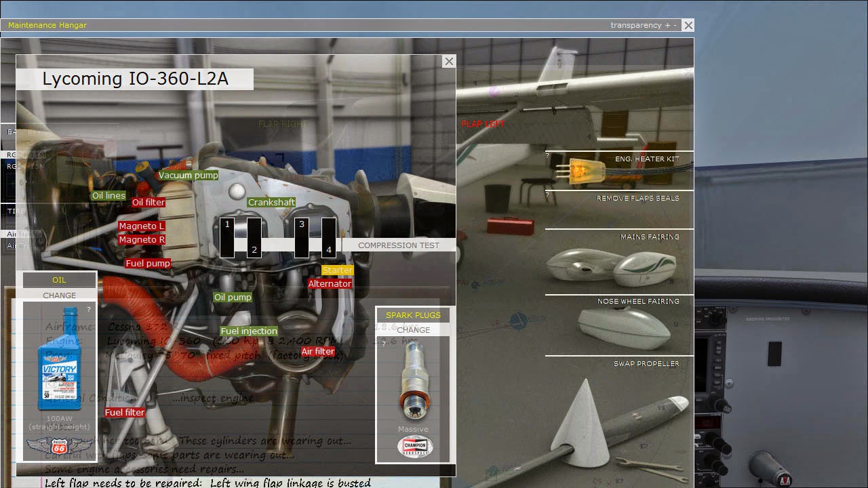Inspect the Vacuum pump label
This screenshot has width=868, height=488.
point(189,176)
